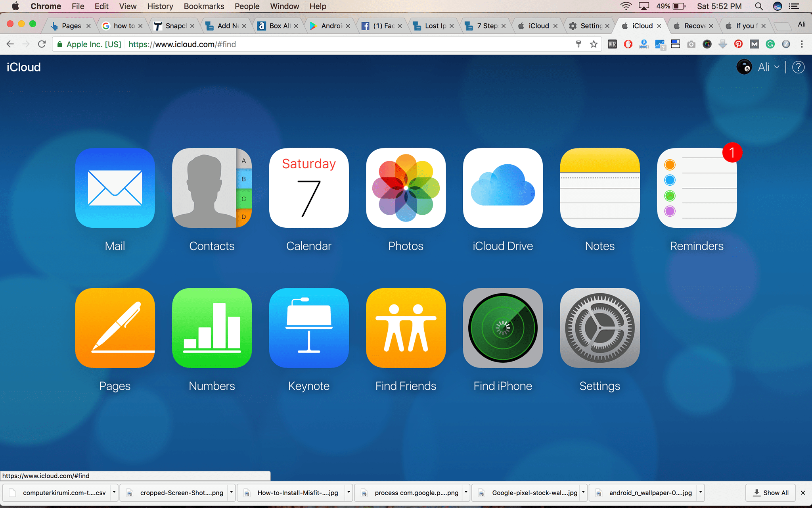Click the Show All downloads button
Image resolution: width=812 pixels, height=508 pixels.
click(x=770, y=493)
